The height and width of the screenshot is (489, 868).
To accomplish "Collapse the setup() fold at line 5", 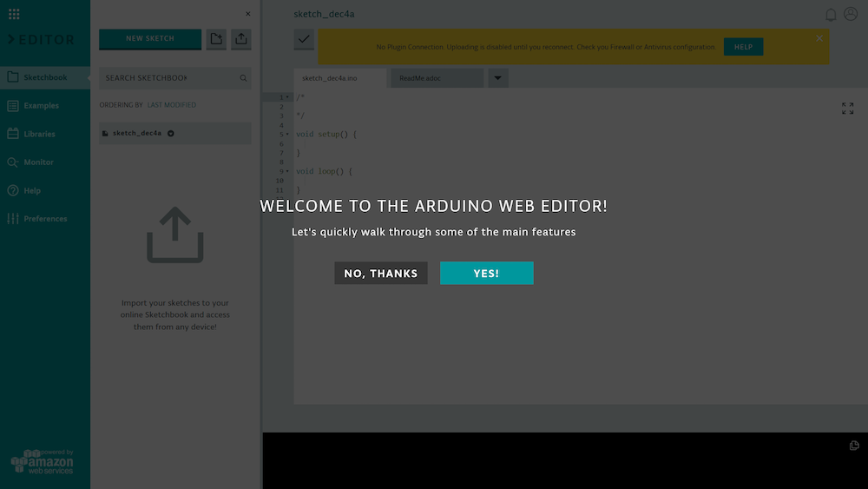I will [287, 134].
